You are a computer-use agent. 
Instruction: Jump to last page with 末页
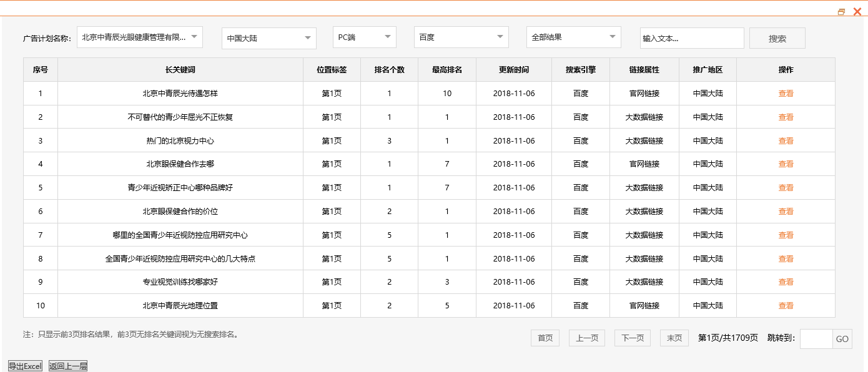coord(673,338)
